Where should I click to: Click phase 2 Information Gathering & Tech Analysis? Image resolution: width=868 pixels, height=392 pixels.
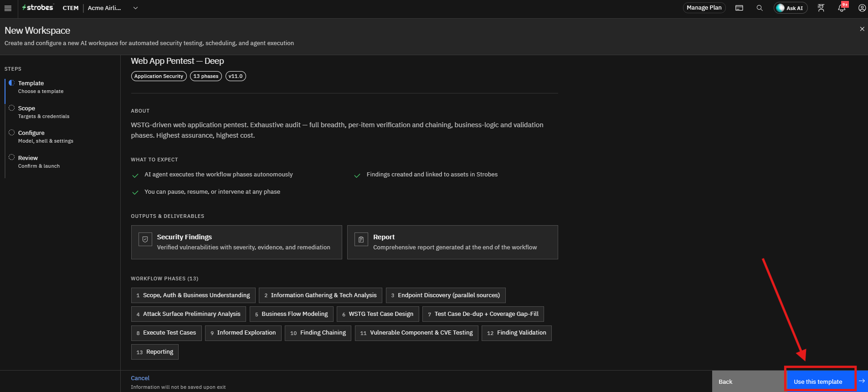click(320, 295)
